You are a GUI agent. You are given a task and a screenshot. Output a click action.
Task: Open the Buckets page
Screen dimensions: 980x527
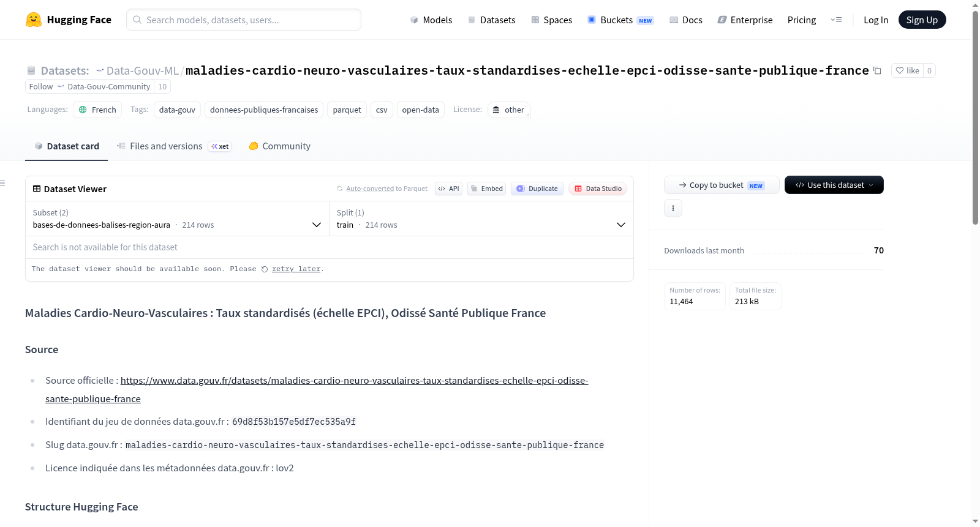(620, 20)
